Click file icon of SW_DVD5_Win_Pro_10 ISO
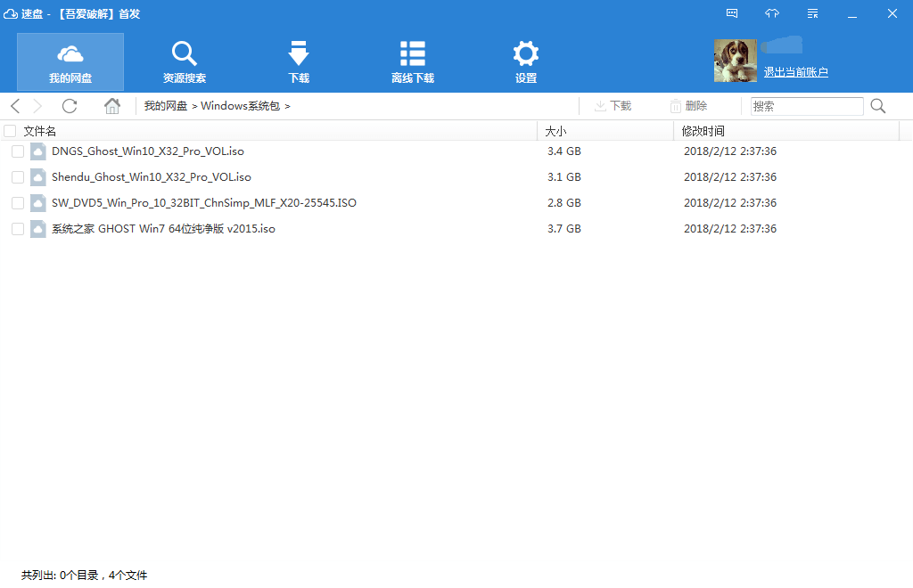Screen dimensions: 913x588 coord(37,202)
